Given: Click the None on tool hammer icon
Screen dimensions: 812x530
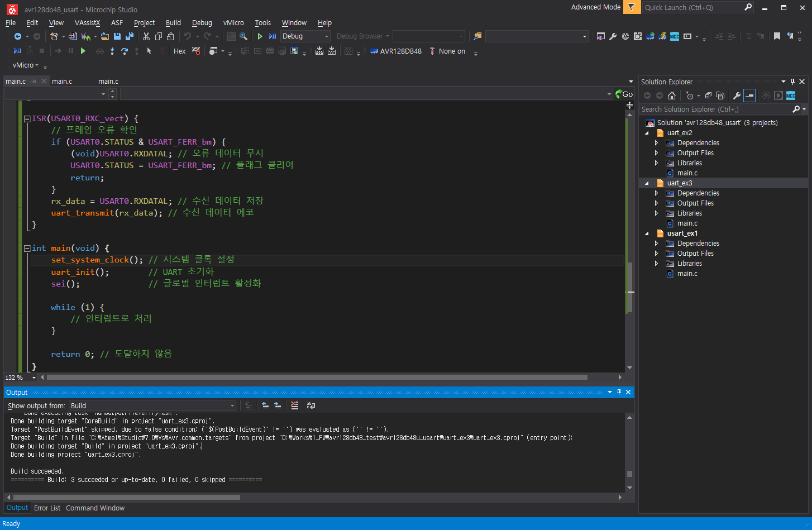Looking at the screenshot, I should tap(432, 51).
